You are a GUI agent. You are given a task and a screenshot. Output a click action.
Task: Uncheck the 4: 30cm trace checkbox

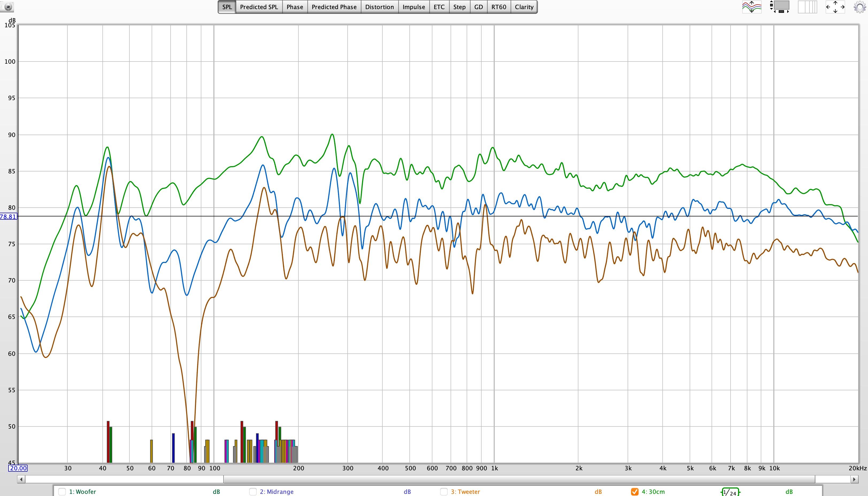pos(635,491)
